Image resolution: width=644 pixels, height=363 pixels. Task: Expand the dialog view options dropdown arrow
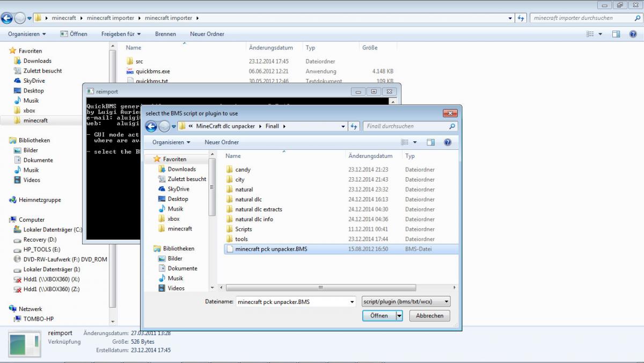(415, 142)
